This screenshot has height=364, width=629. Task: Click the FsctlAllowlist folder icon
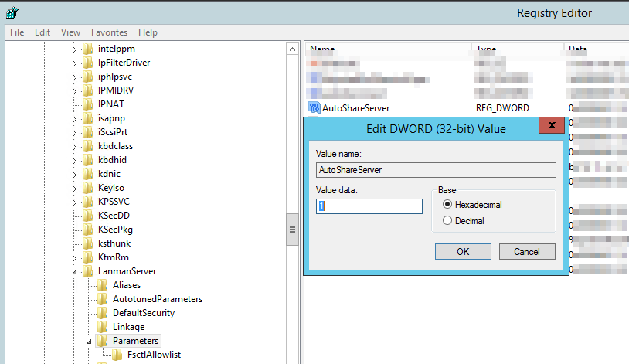(x=117, y=355)
